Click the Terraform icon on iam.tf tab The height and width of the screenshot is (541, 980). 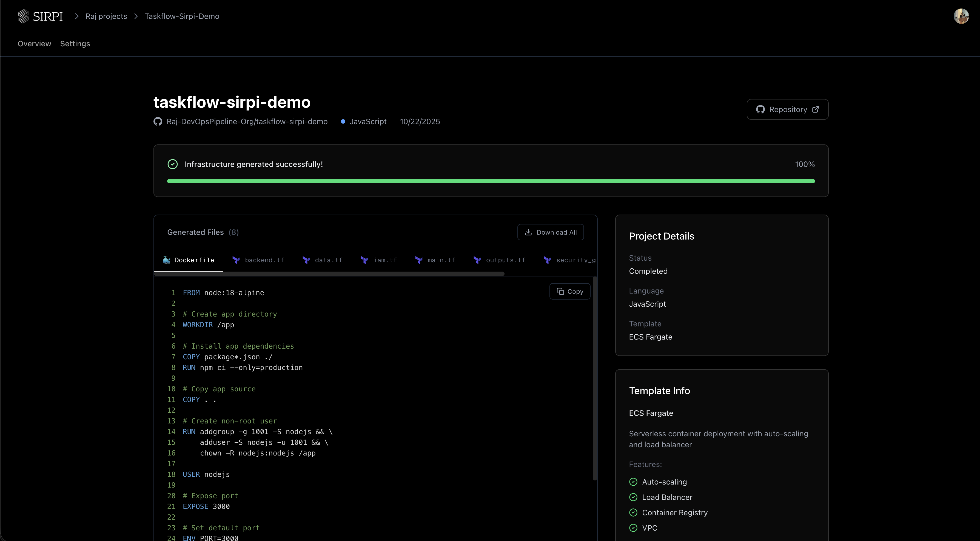point(364,260)
